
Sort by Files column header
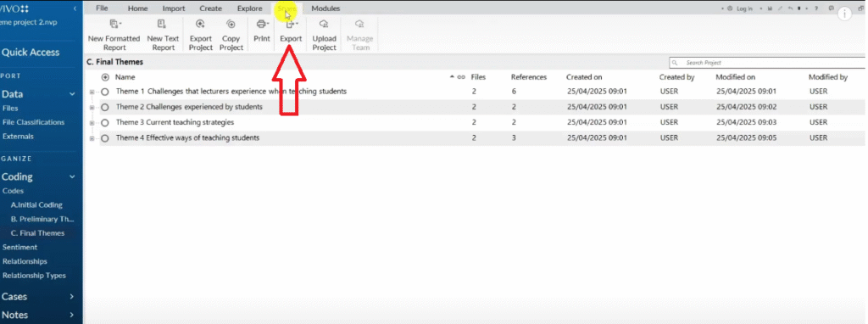tap(478, 77)
